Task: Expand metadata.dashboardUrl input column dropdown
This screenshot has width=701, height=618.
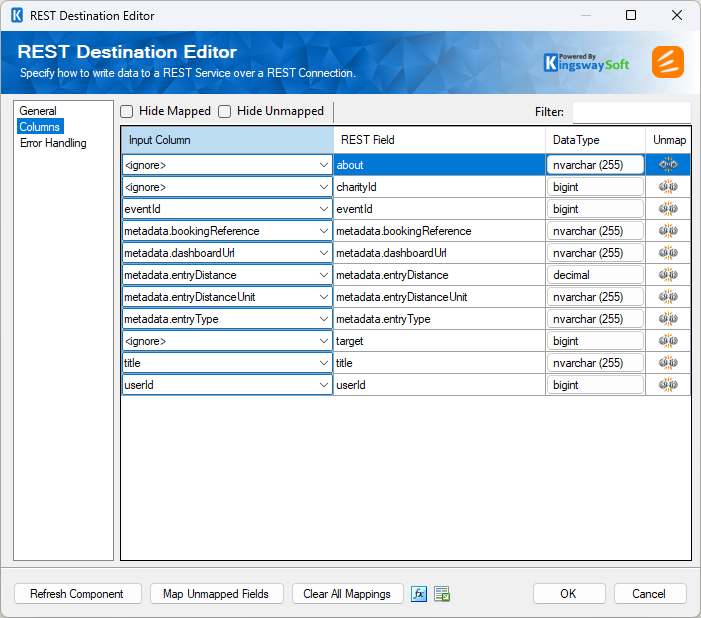Action: 324,253
